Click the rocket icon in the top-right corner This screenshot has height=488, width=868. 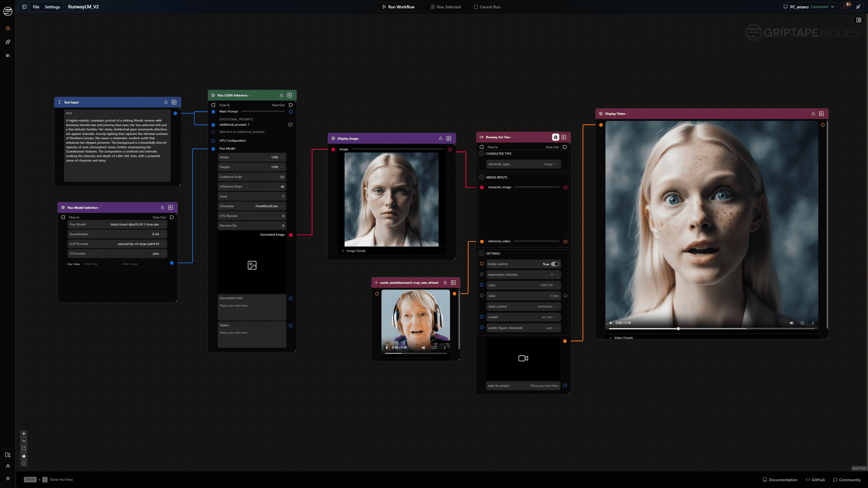pos(858,7)
